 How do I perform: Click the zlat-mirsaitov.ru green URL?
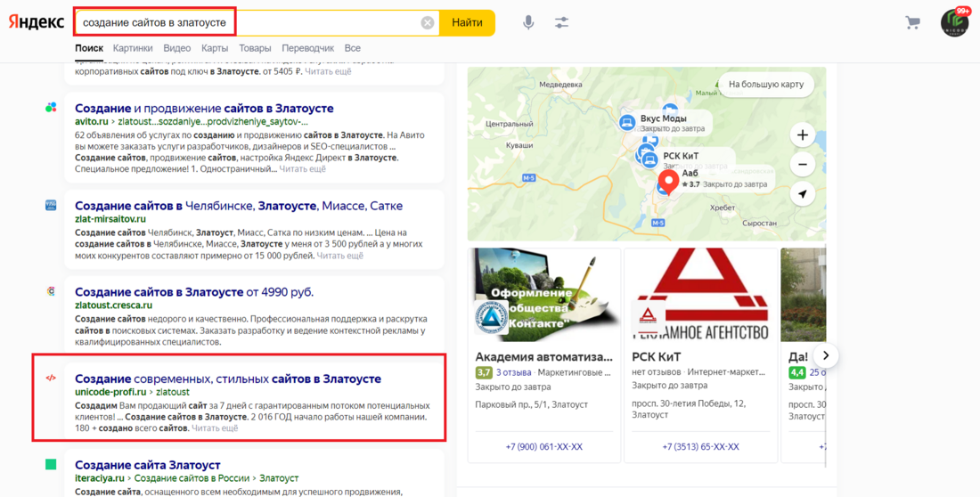[110, 219]
